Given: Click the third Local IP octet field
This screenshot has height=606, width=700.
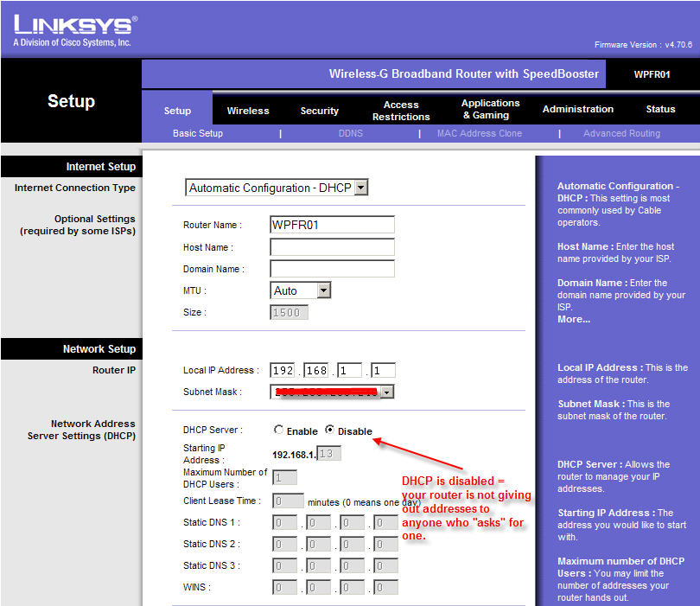Looking at the screenshot, I should click(349, 370).
